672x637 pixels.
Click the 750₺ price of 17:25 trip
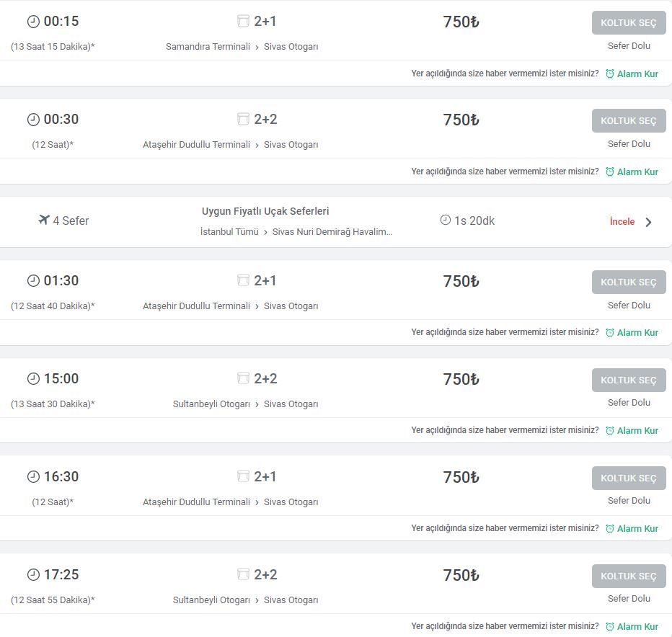tap(461, 575)
